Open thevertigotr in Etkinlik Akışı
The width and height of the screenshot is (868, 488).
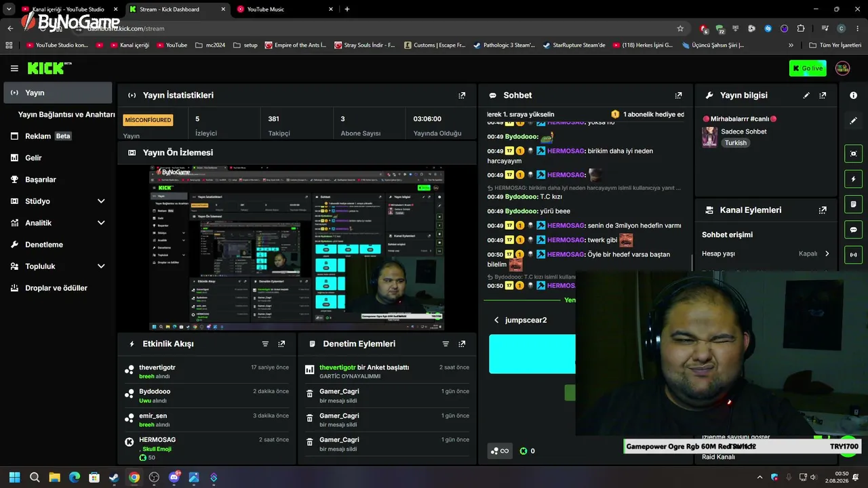(x=157, y=367)
